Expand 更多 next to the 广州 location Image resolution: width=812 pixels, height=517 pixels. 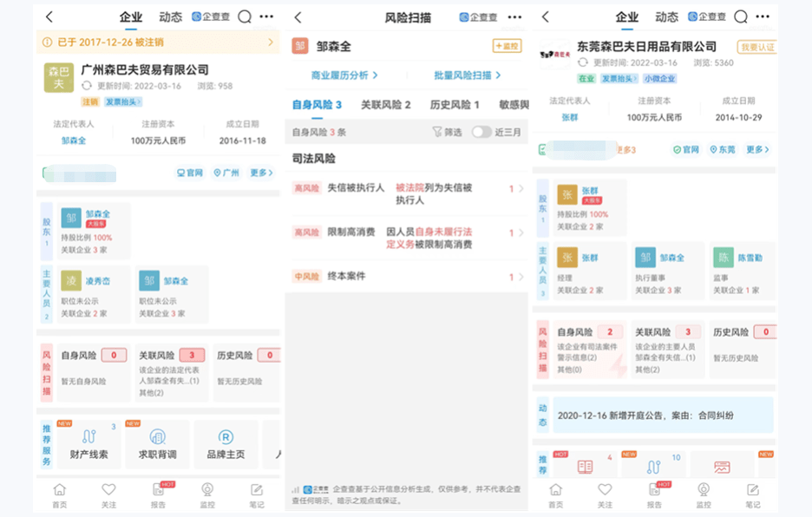[261, 173]
